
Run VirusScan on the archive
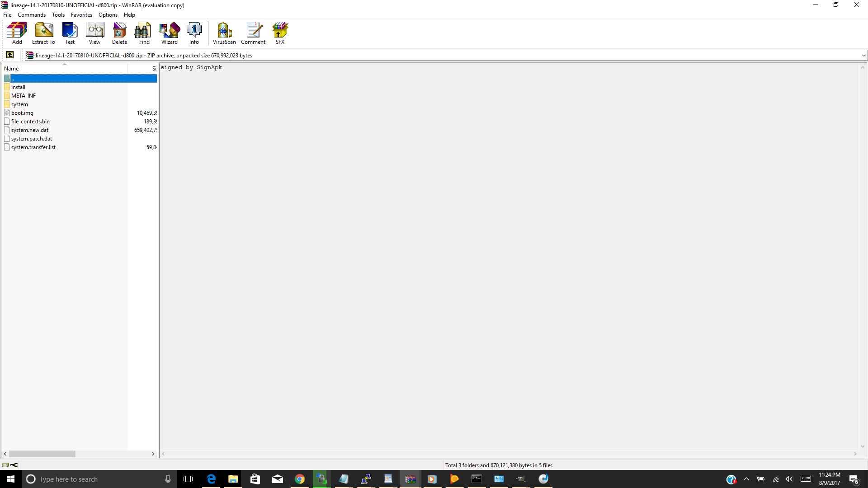tap(224, 33)
